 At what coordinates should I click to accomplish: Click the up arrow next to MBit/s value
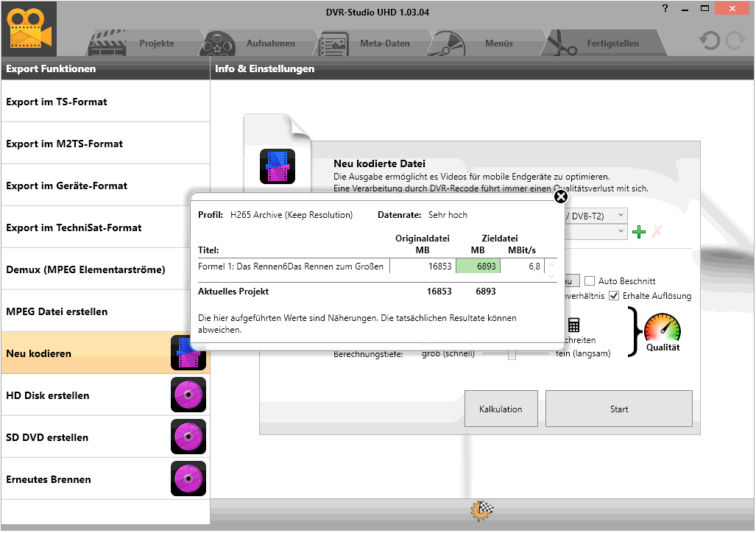tap(552, 262)
